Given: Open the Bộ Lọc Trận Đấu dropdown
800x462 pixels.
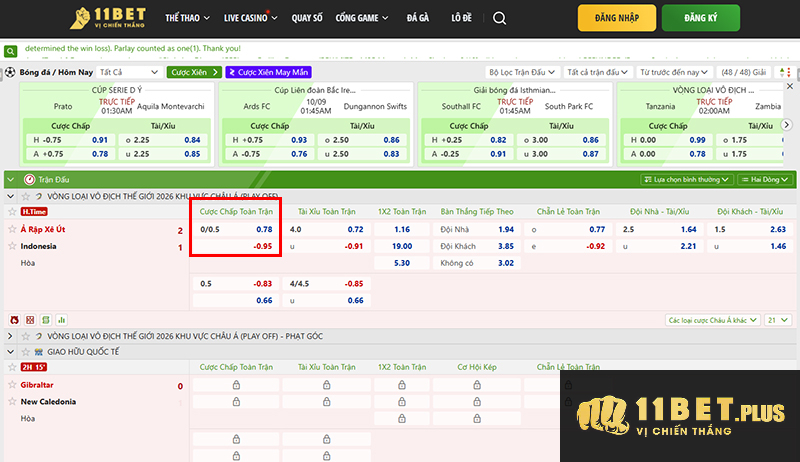Looking at the screenshot, I should tap(521, 72).
